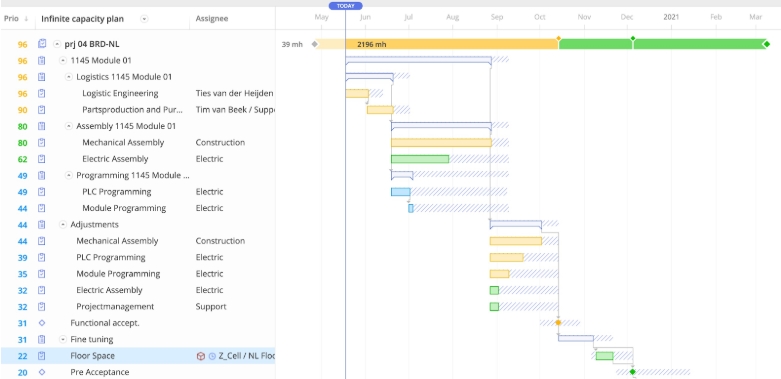781x379 pixels.
Task: Click task icon of Mechanical Assembly priority 44
Action: [42, 241]
